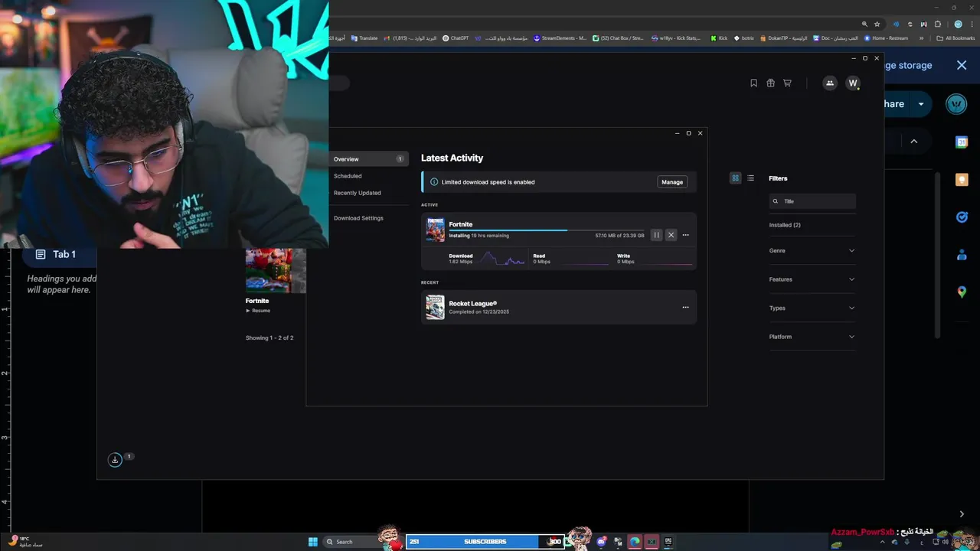This screenshot has height=551, width=980.
Task: Close the storage side panel
Action: pyautogui.click(x=962, y=66)
